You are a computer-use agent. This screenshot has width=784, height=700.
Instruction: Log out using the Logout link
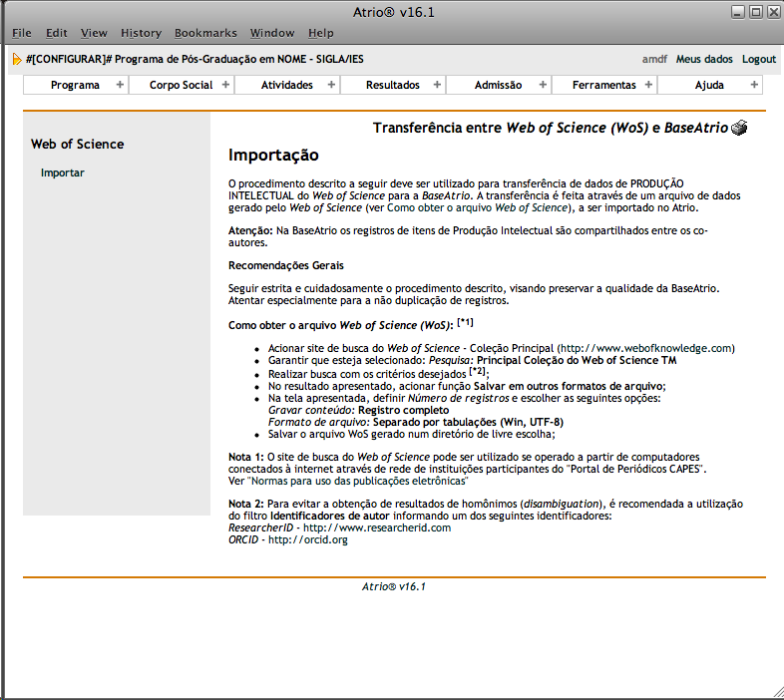tap(758, 60)
